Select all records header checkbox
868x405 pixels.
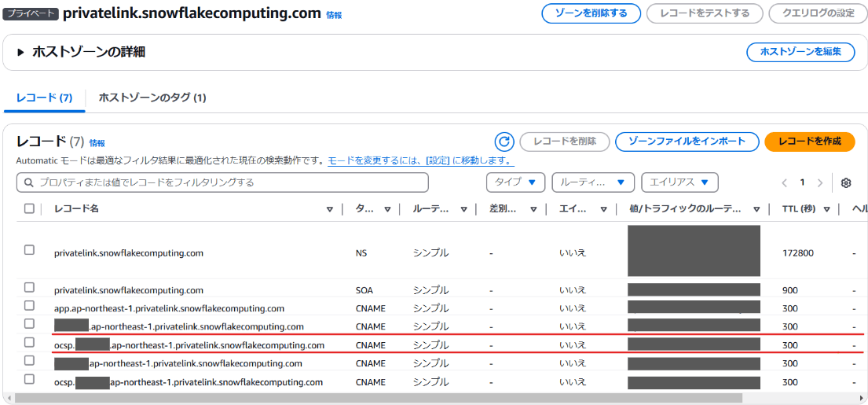29,209
